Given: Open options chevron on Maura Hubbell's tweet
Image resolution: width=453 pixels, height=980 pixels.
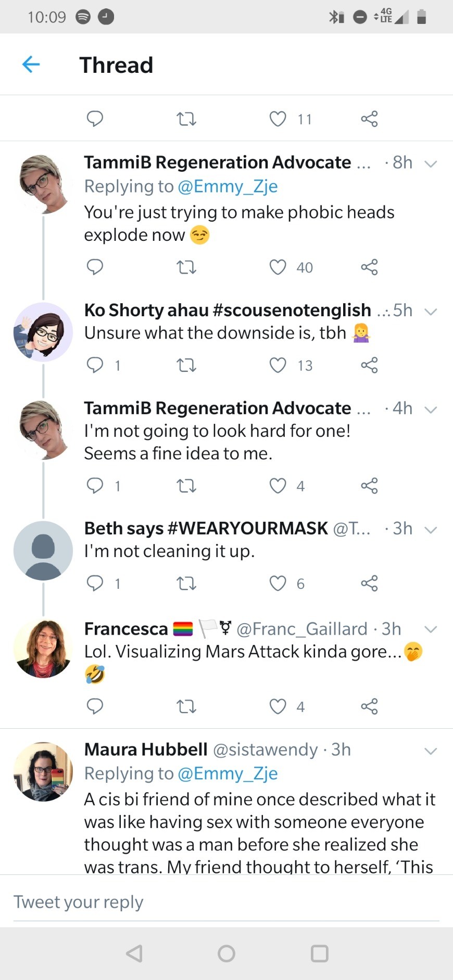Looking at the screenshot, I should (x=431, y=751).
